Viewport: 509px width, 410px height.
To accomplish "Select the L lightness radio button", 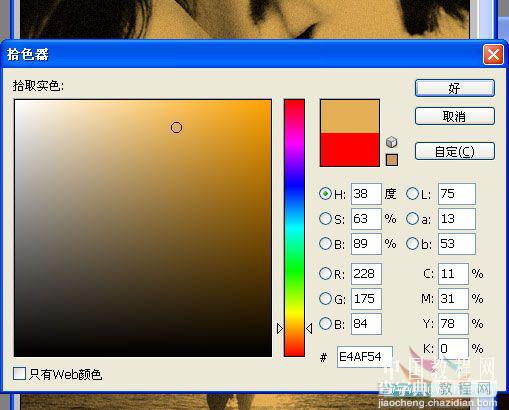I will pyautogui.click(x=412, y=194).
